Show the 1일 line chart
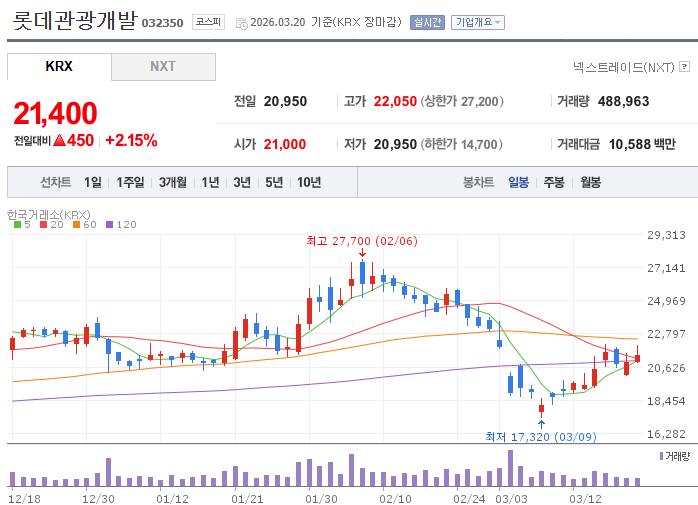The image size is (698, 505). tap(93, 182)
